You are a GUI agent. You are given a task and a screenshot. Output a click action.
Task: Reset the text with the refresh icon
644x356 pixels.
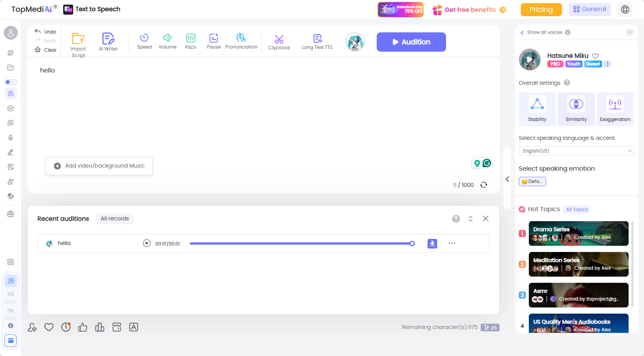tap(484, 185)
